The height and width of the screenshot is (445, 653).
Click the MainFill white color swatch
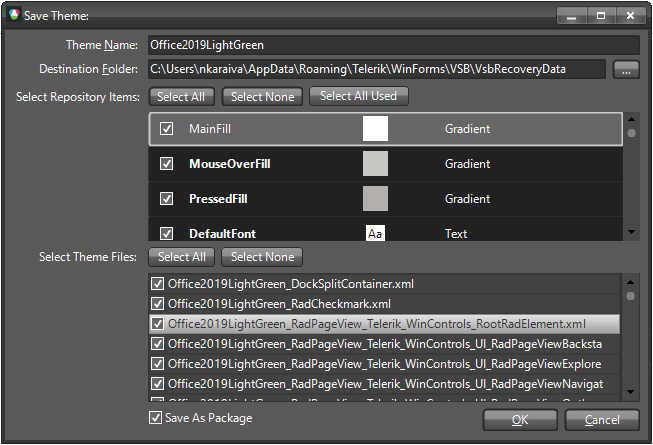(375, 129)
